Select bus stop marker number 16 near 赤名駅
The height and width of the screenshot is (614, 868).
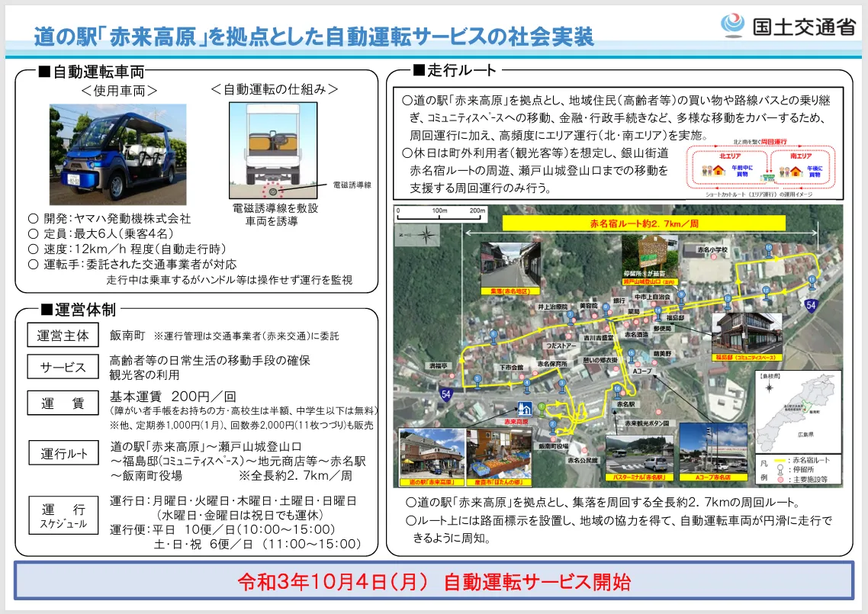[617, 392]
